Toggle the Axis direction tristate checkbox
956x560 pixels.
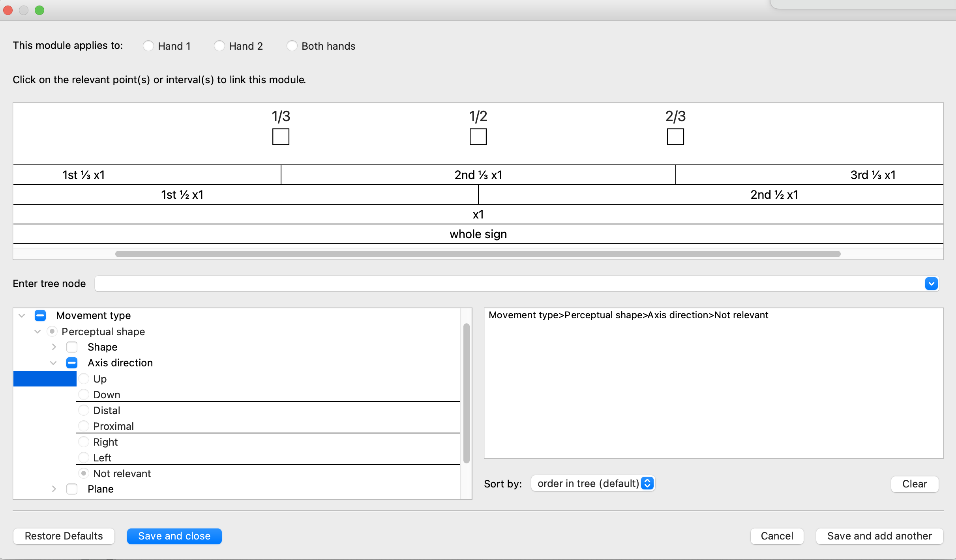pyautogui.click(x=71, y=362)
